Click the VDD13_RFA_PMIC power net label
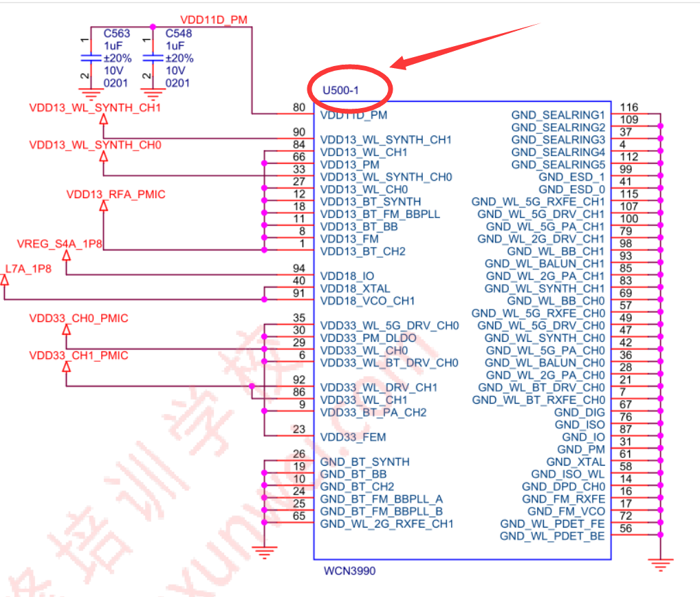Screen dimensions: 700x597 pos(116,194)
